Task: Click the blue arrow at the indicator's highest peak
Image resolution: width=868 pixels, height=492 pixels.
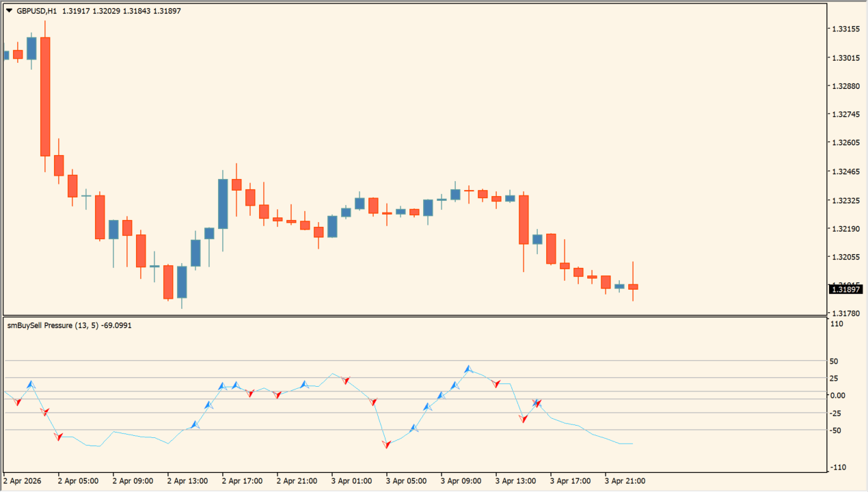Action: (468, 370)
